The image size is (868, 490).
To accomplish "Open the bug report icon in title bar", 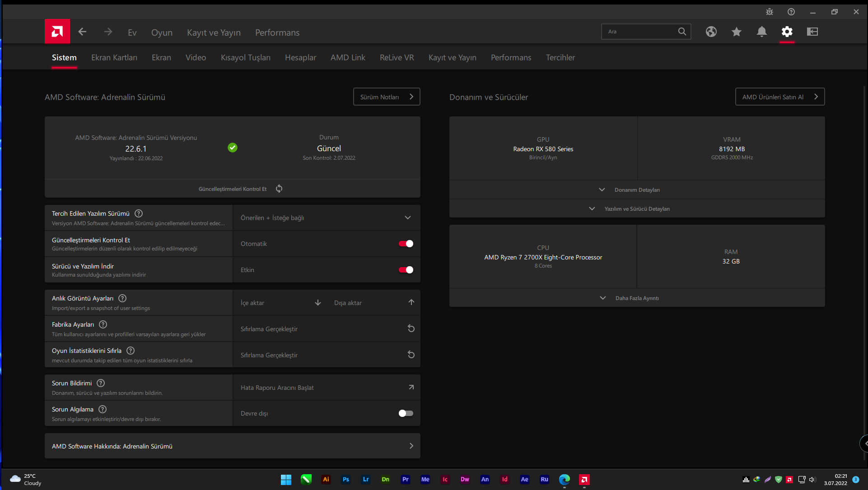I will point(769,12).
